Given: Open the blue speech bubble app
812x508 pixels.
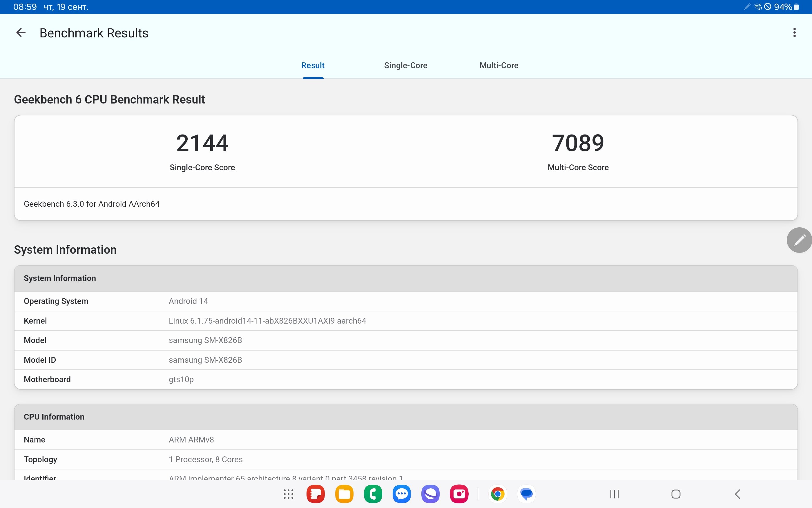Looking at the screenshot, I should [x=526, y=494].
